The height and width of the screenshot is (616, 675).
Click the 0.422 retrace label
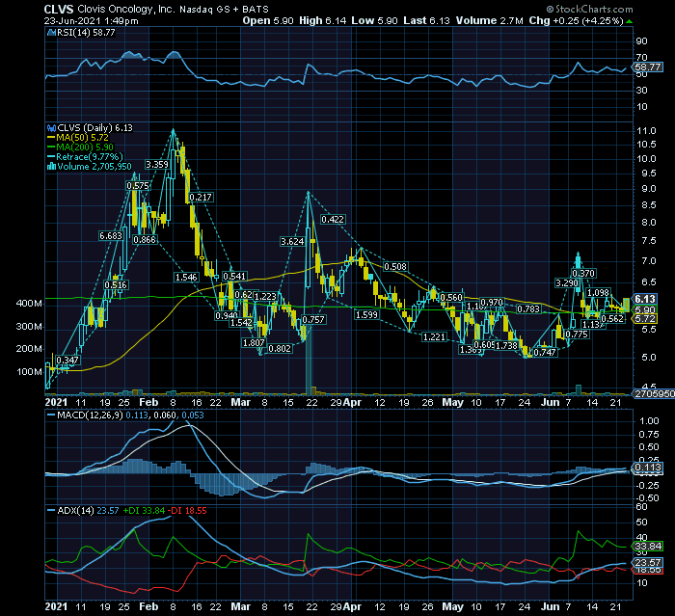[333, 219]
